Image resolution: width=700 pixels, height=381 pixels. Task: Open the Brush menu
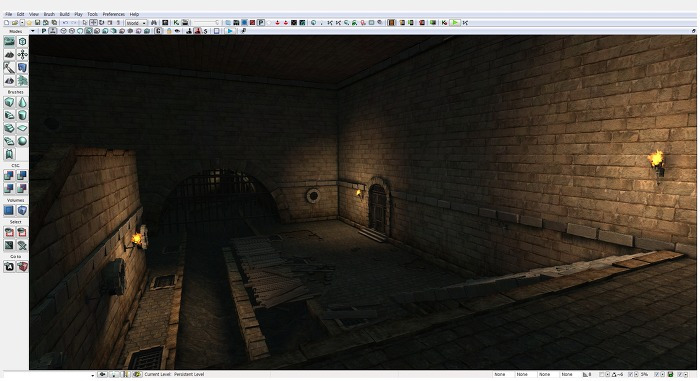[x=49, y=14]
